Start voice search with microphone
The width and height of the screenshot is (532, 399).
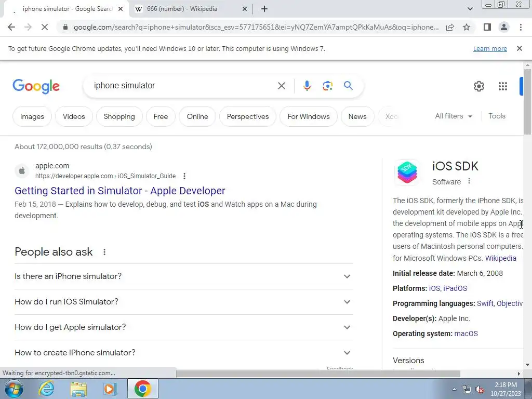pos(307,86)
